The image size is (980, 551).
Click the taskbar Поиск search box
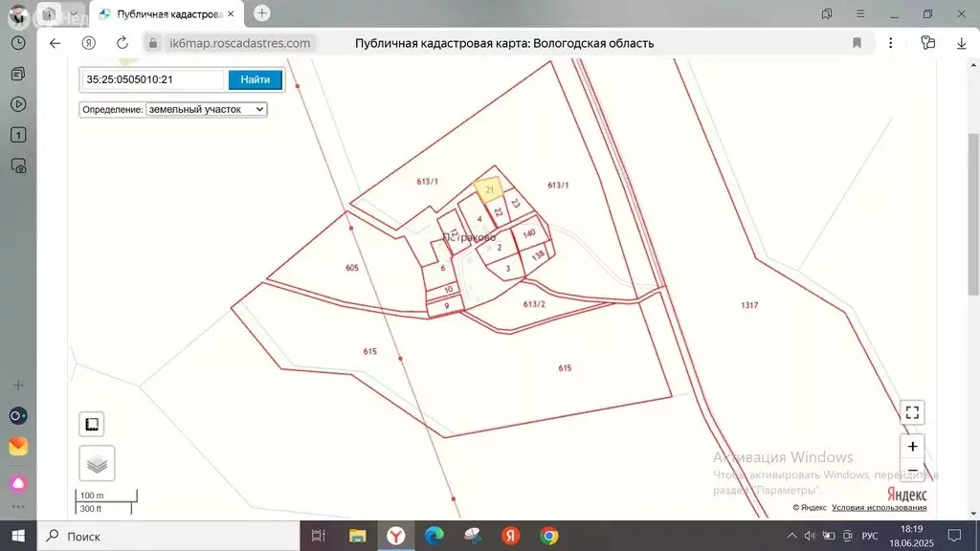tap(168, 536)
